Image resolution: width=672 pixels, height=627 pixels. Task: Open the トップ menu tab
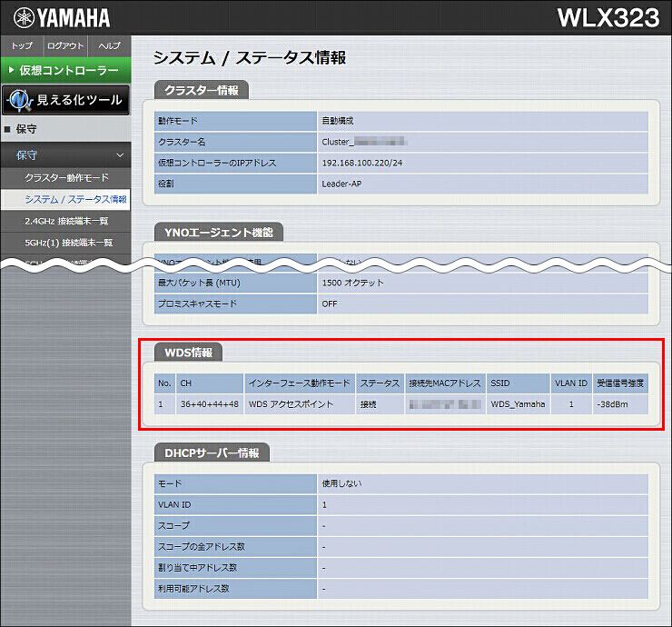point(22,45)
